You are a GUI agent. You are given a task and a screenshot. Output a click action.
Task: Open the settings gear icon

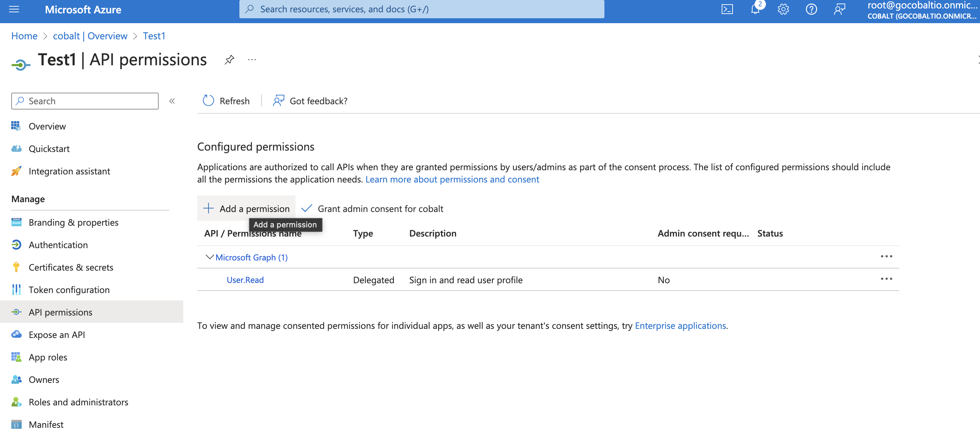782,9
